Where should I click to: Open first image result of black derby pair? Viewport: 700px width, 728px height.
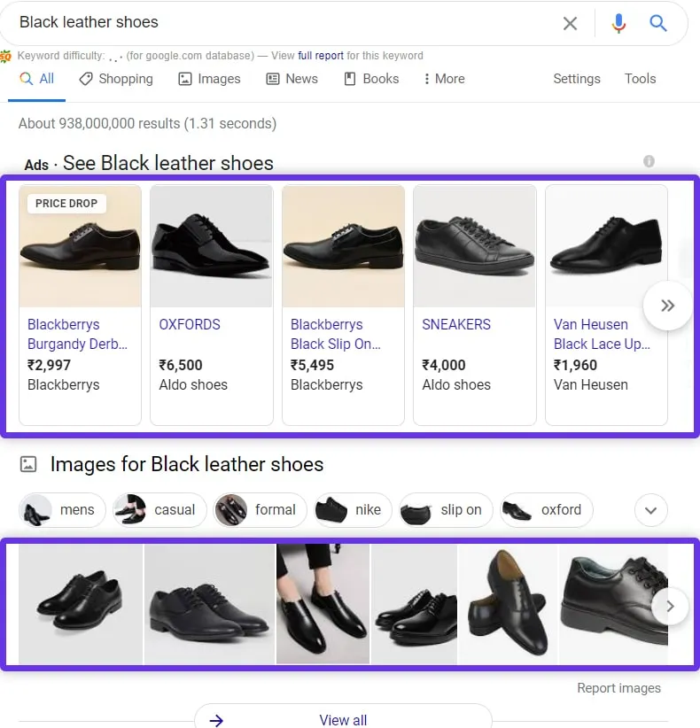point(81,604)
